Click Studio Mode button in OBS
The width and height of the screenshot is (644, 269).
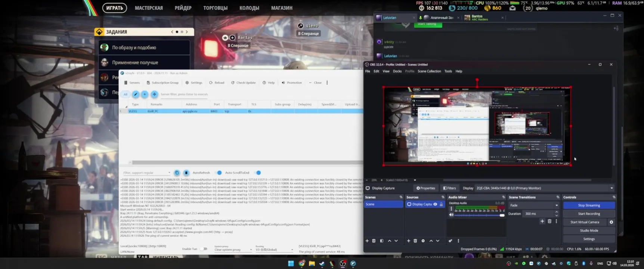tap(589, 231)
